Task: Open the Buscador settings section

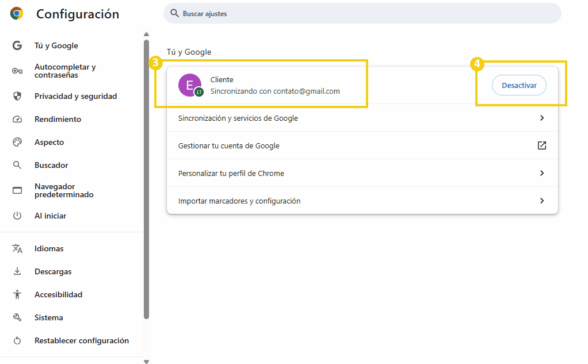Action: click(51, 165)
